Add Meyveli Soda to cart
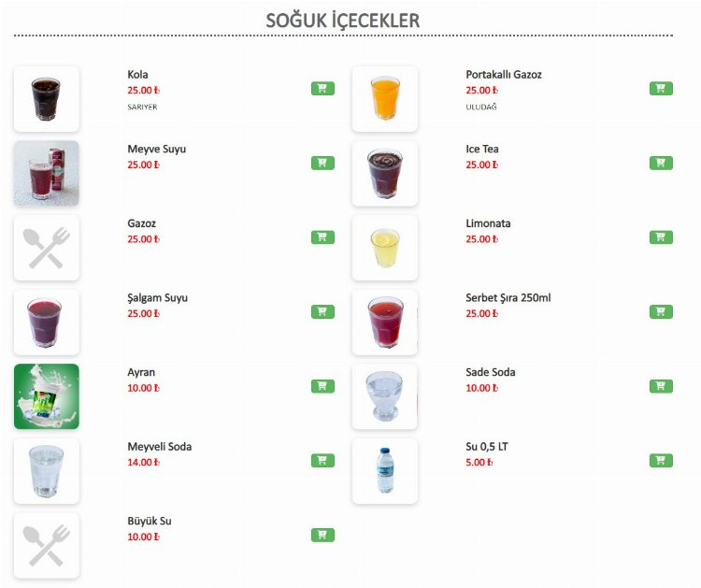701x588 pixels. click(322, 461)
